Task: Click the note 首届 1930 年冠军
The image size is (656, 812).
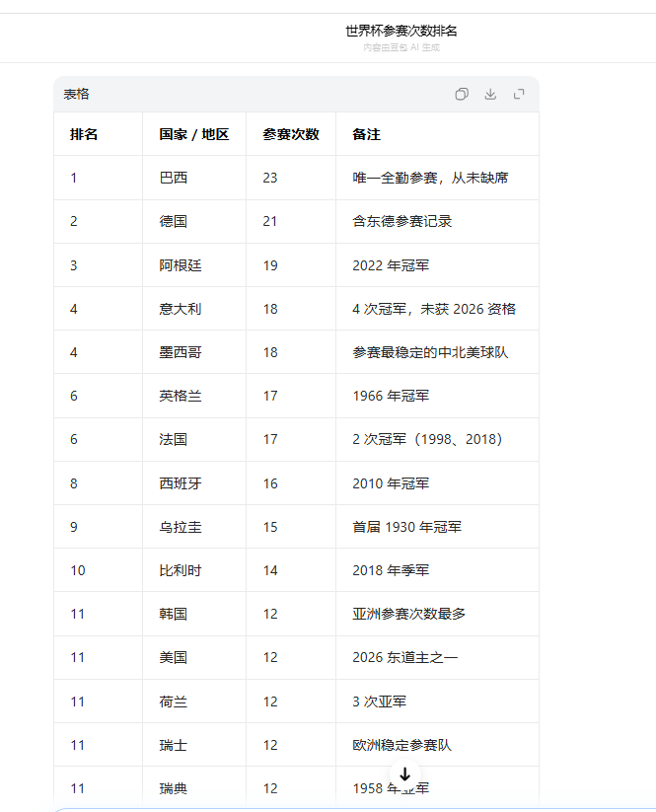Action: pos(407,527)
